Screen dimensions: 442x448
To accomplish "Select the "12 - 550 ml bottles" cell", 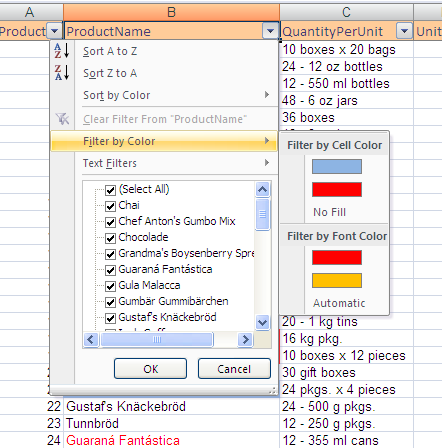I will [347, 83].
